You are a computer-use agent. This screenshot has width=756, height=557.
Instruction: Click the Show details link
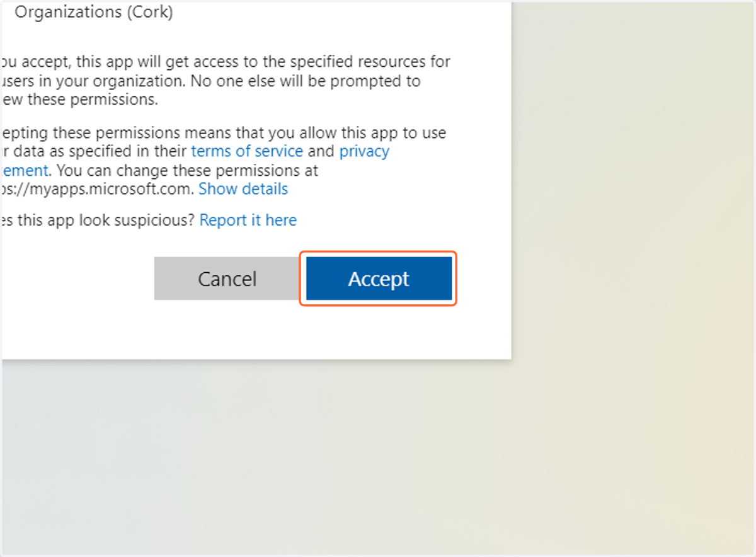[x=243, y=189]
